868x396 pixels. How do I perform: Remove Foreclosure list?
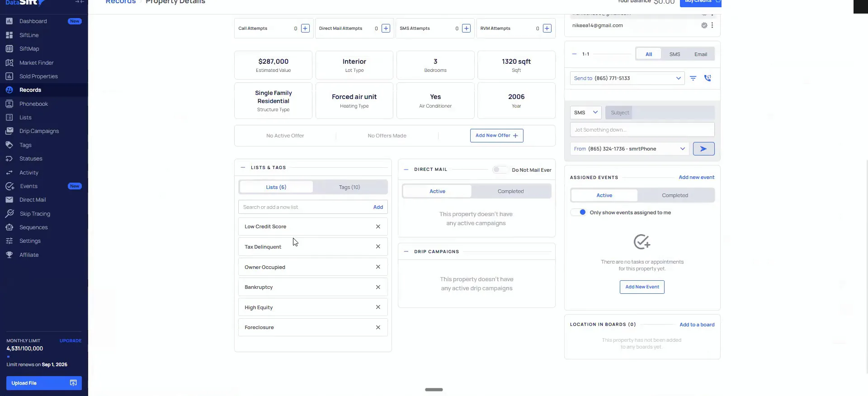[378, 327]
